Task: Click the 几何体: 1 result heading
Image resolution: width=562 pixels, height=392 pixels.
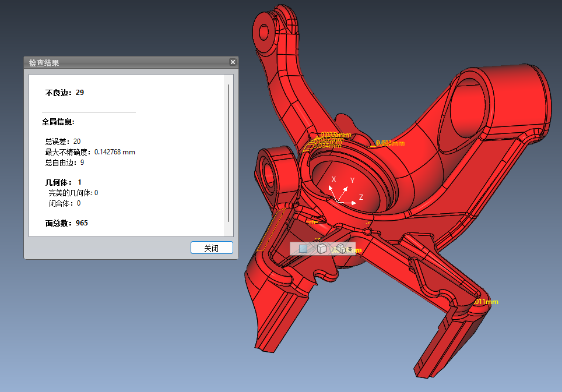Action: click(x=63, y=182)
